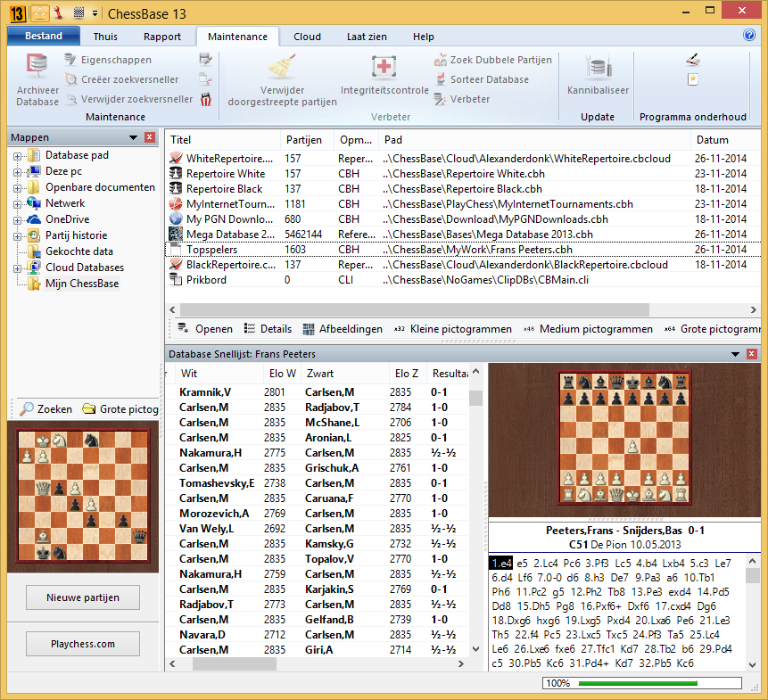Expand the Deze pc tree node
Image resolution: width=768 pixels, height=700 pixels.
click(17, 172)
